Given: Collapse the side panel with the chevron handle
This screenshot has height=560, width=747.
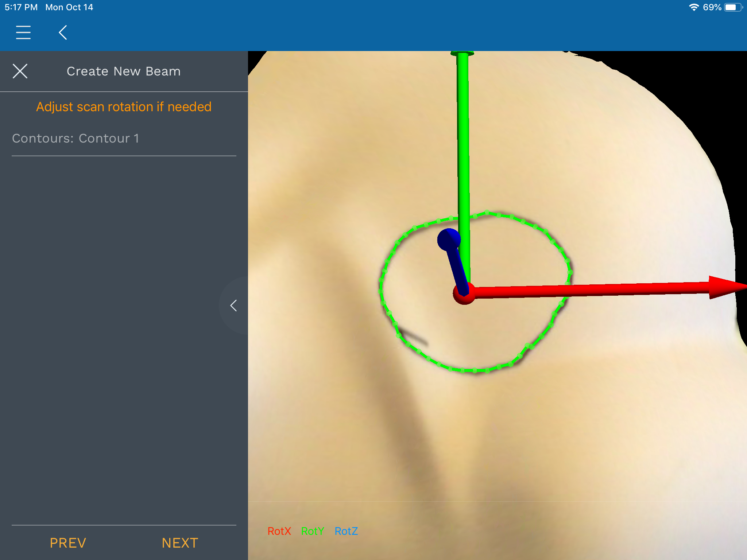Looking at the screenshot, I should pyautogui.click(x=233, y=306).
